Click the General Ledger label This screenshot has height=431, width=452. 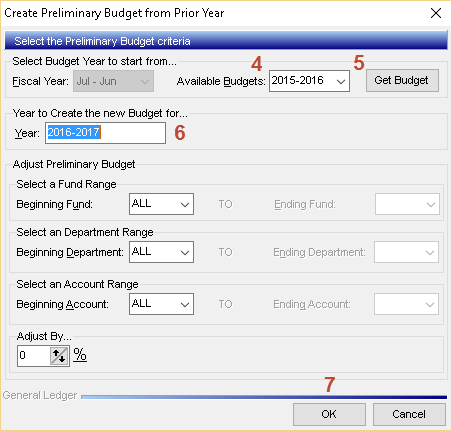pyautogui.click(x=40, y=395)
